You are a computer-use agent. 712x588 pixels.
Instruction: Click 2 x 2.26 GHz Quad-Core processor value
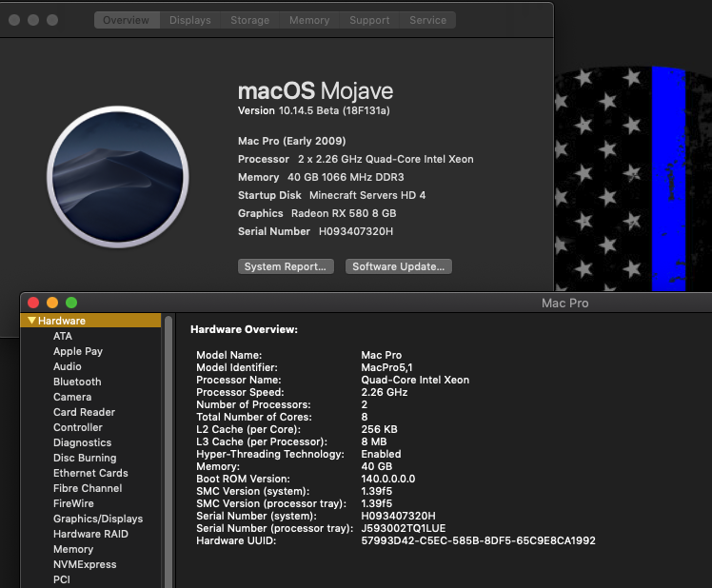[x=386, y=160]
